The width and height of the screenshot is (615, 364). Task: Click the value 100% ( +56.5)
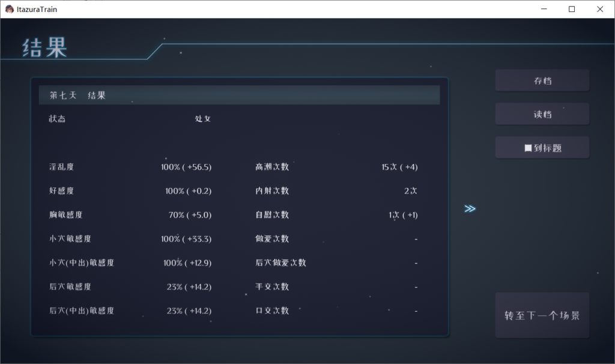[x=186, y=167]
